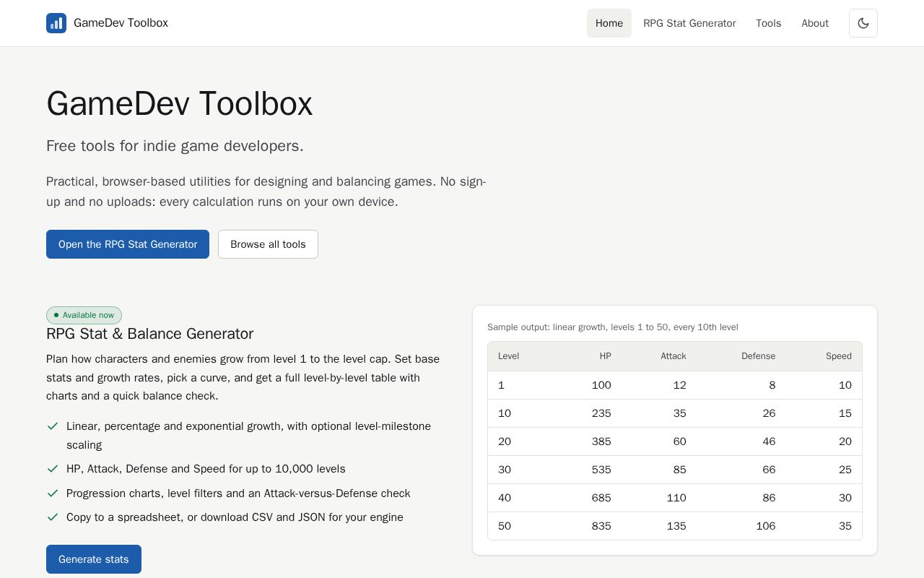
Task: Click the Attack value 135
Action: tap(676, 526)
